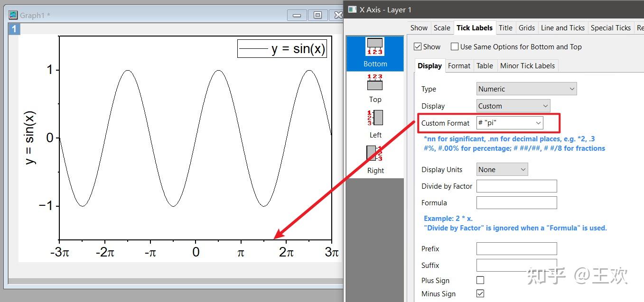Open the Display Units dropdown

click(x=502, y=169)
